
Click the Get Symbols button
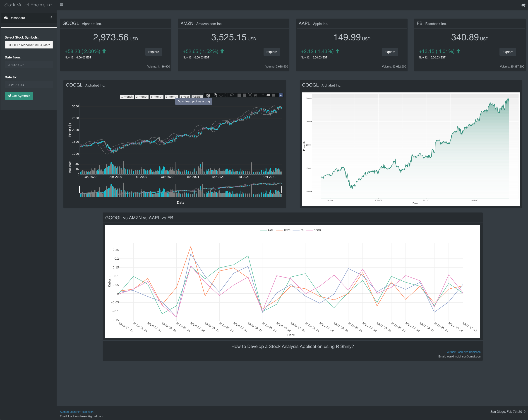[x=19, y=96]
